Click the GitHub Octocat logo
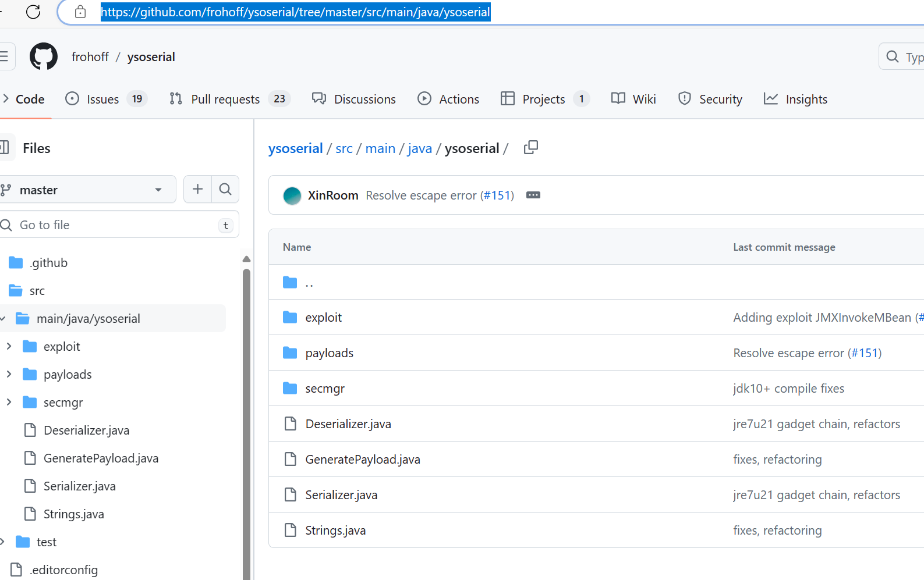 click(x=44, y=56)
